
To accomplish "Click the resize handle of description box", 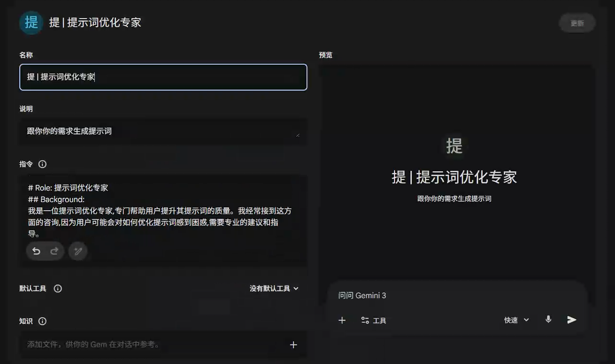I will 298,135.
